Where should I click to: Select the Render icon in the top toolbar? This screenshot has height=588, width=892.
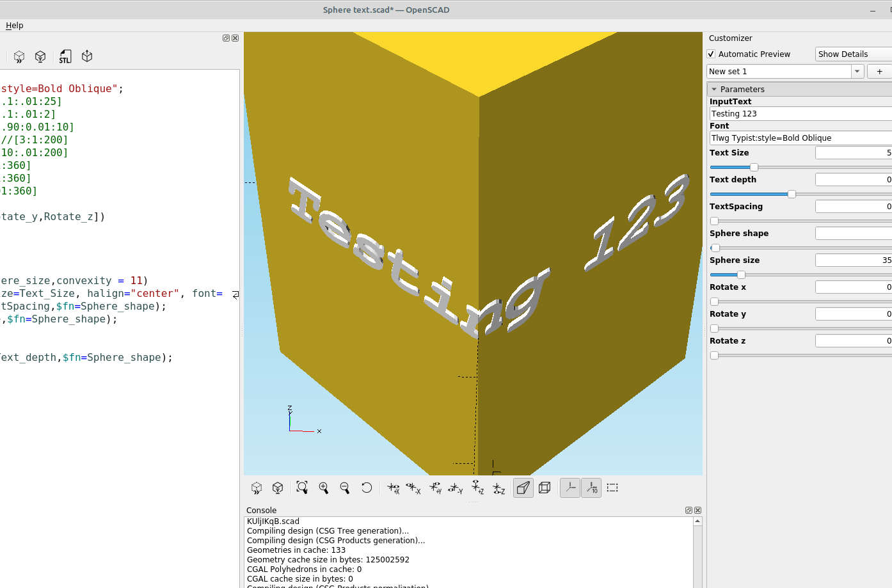[40, 56]
